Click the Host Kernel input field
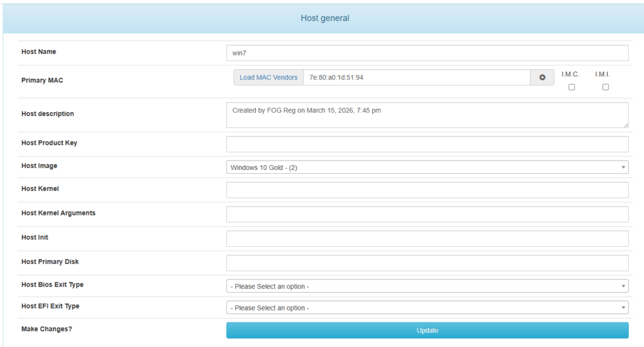The height and width of the screenshot is (347, 644). point(427,190)
